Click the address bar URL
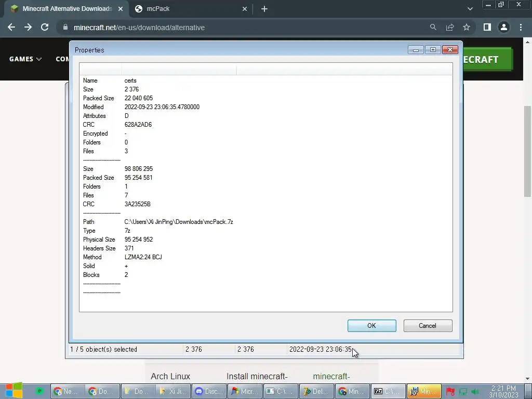 click(x=139, y=28)
